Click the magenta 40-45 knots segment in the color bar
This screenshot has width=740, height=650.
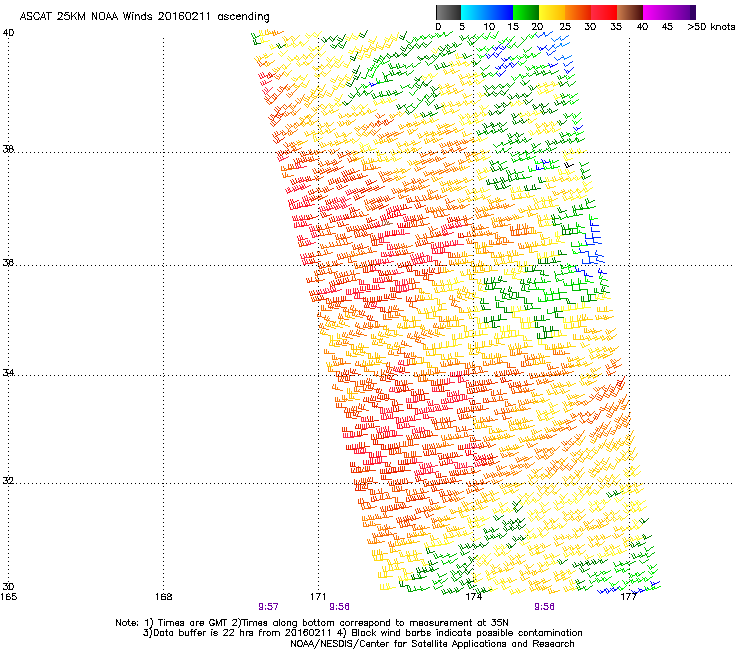pyautogui.click(x=656, y=12)
